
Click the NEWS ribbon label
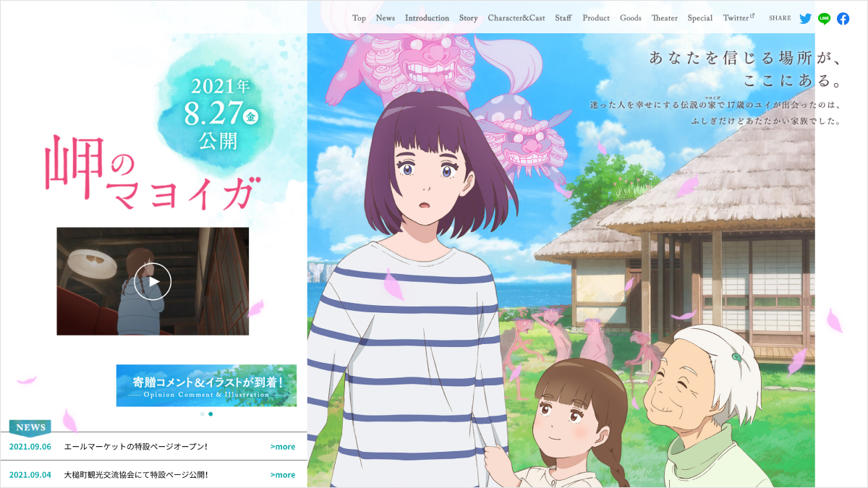(x=30, y=428)
